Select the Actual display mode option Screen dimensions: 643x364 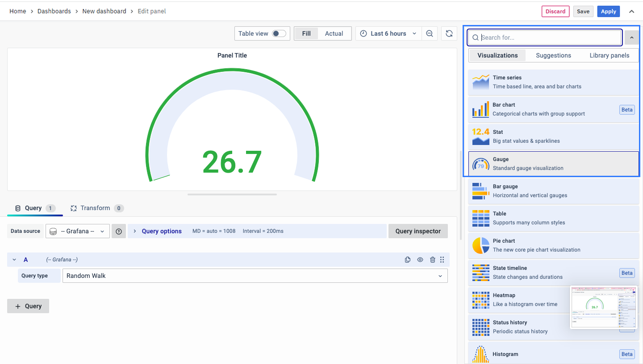(x=334, y=33)
